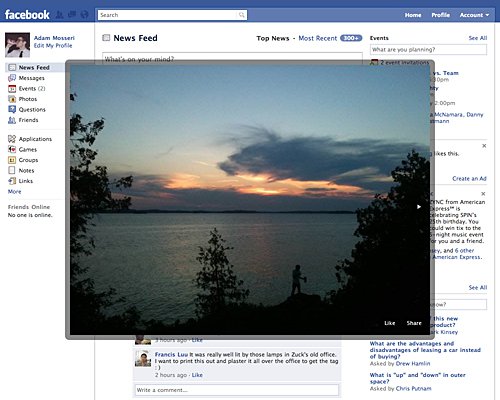Click the Facebook logo
The height and width of the screenshot is (400, 500).
(27, 15)
